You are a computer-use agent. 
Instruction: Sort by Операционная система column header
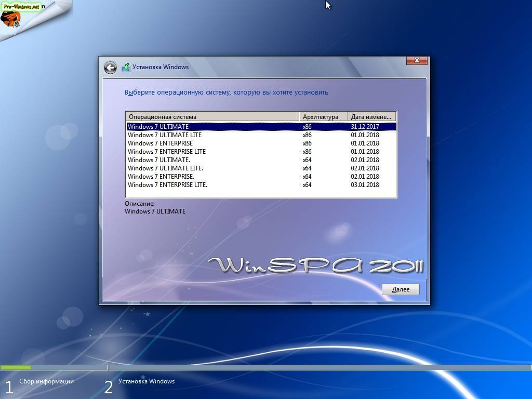(212, 117)
